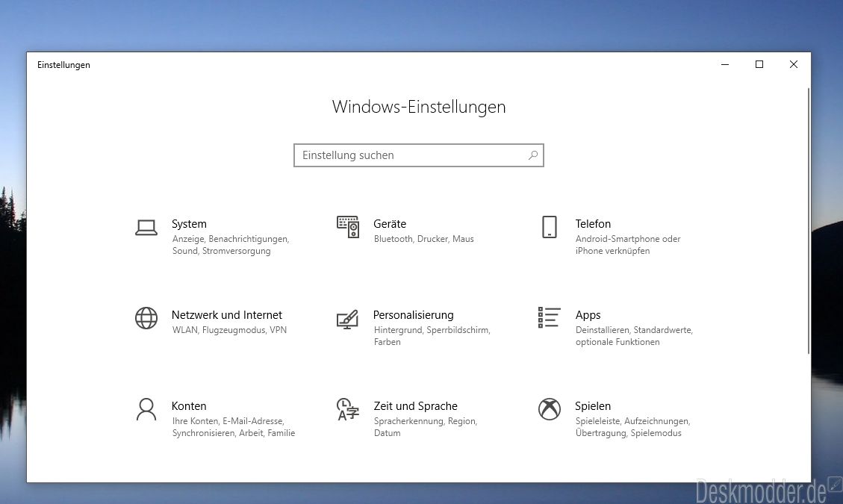Click the Telefon phone icon
The width and height of the screenshot is (843, 504).
pyautogui.click(x=550, y=227)
